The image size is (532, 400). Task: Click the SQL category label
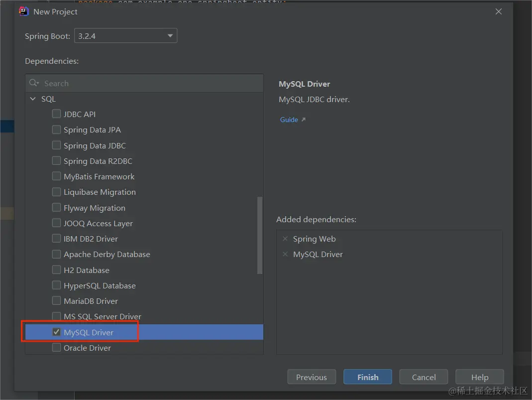(x=48, y=99)
